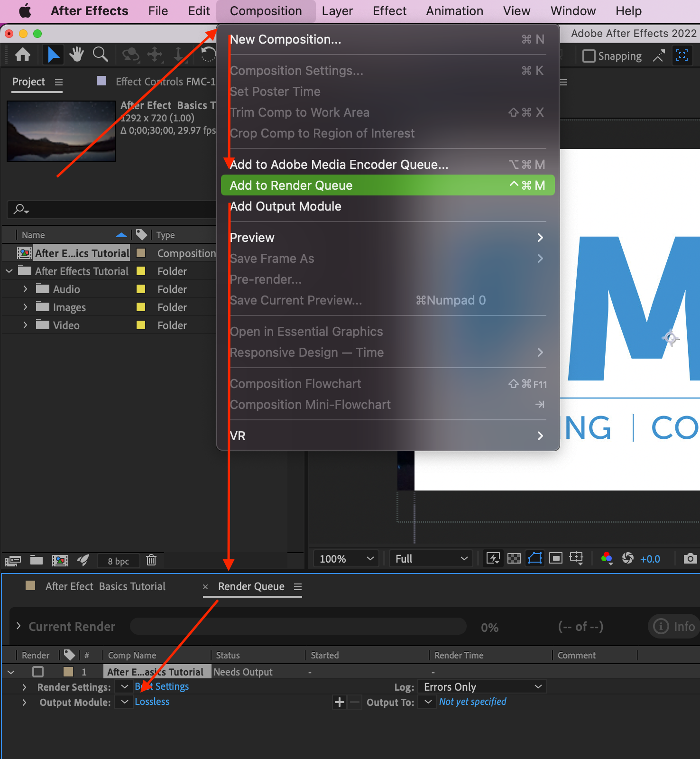Viewport: 700px width, 759px height.
Task: Open the VR submenu
Action: (x=387, y=436)
